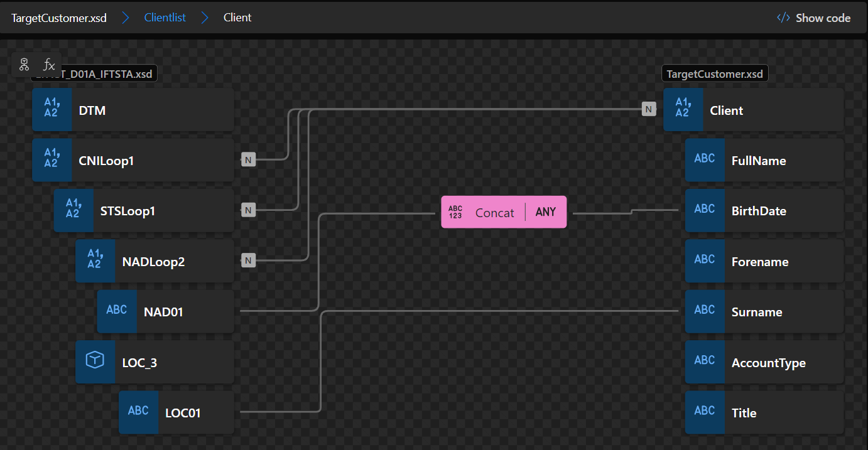868x450 pixels.
Task: Click the ABC icon on FullName
Action: pos(705,159)
